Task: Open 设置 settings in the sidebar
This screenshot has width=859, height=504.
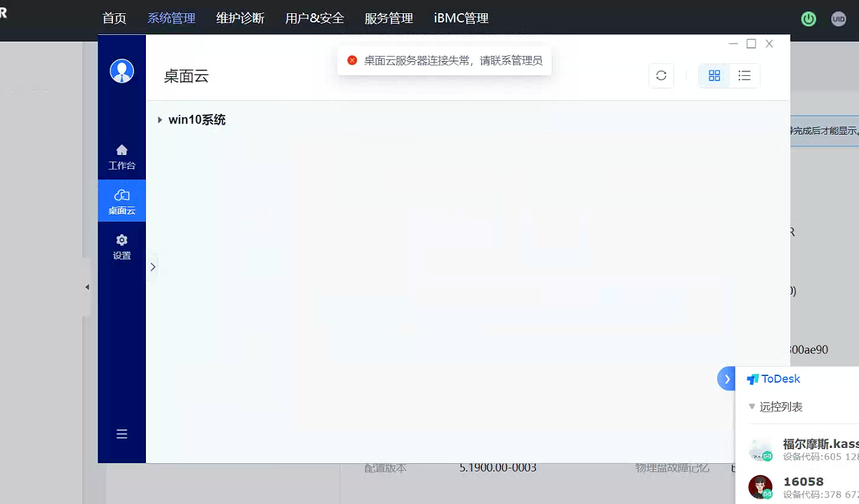Action: click(121, 246)
